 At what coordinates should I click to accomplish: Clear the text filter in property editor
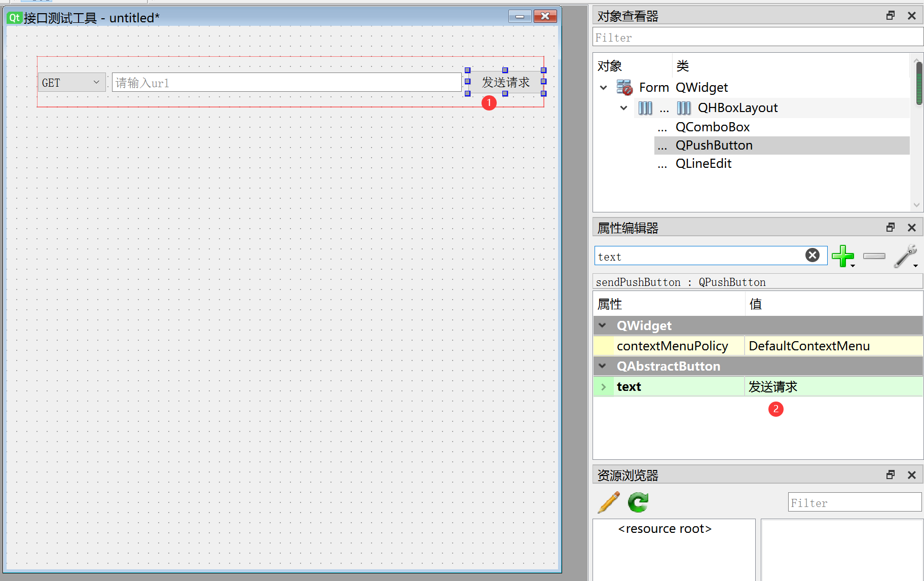812,256
